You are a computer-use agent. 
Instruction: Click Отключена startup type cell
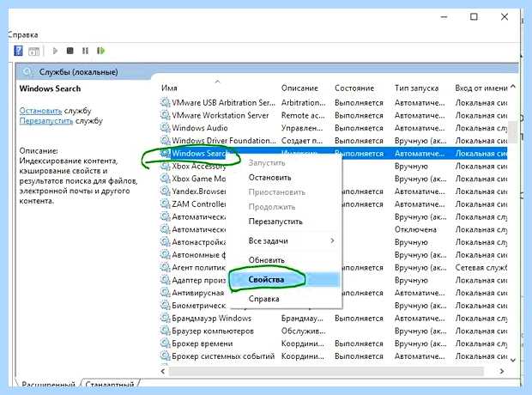tap(415, 229)
